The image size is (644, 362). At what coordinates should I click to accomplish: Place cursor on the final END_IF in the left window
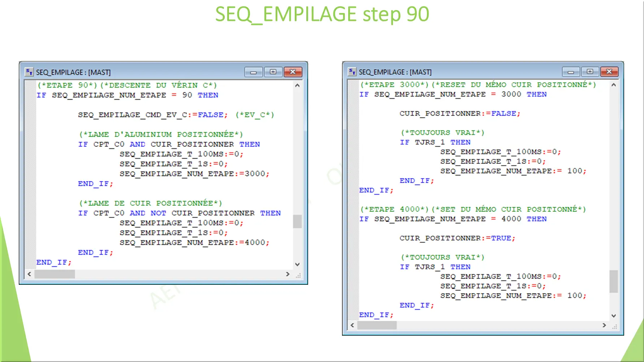53,262
